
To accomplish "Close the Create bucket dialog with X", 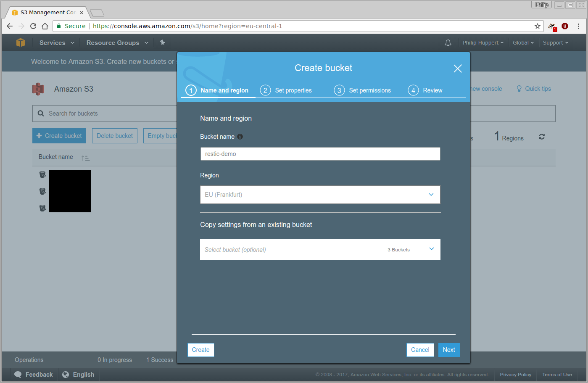I will (458, 69).
